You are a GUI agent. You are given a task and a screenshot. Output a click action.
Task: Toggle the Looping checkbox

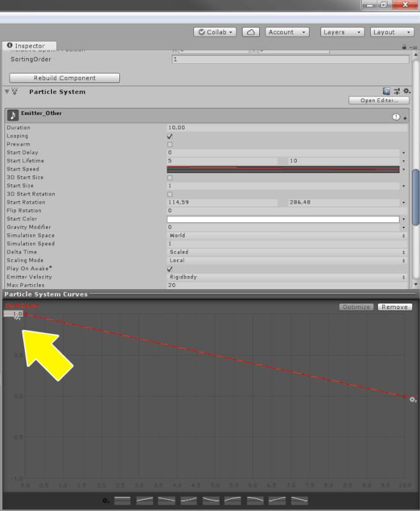coord(170,136)
